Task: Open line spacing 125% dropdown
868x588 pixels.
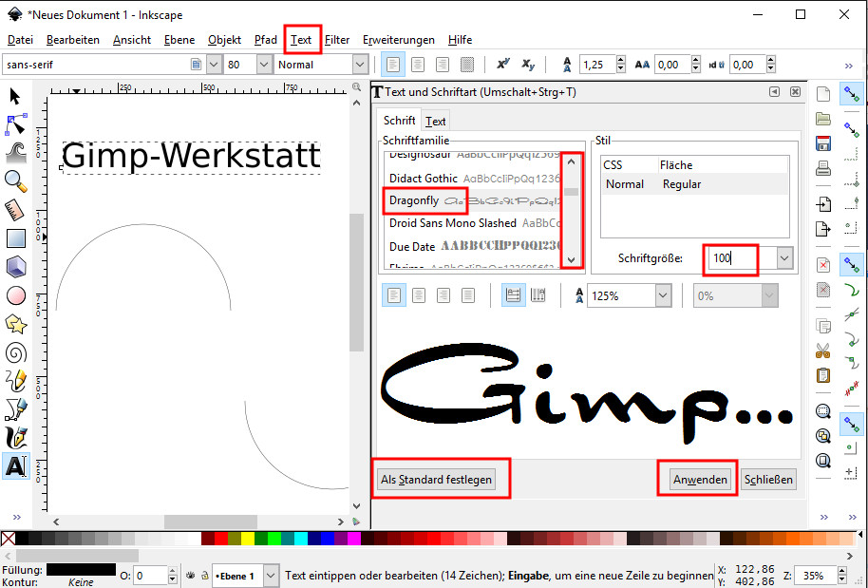Action: tap(663, 295)
